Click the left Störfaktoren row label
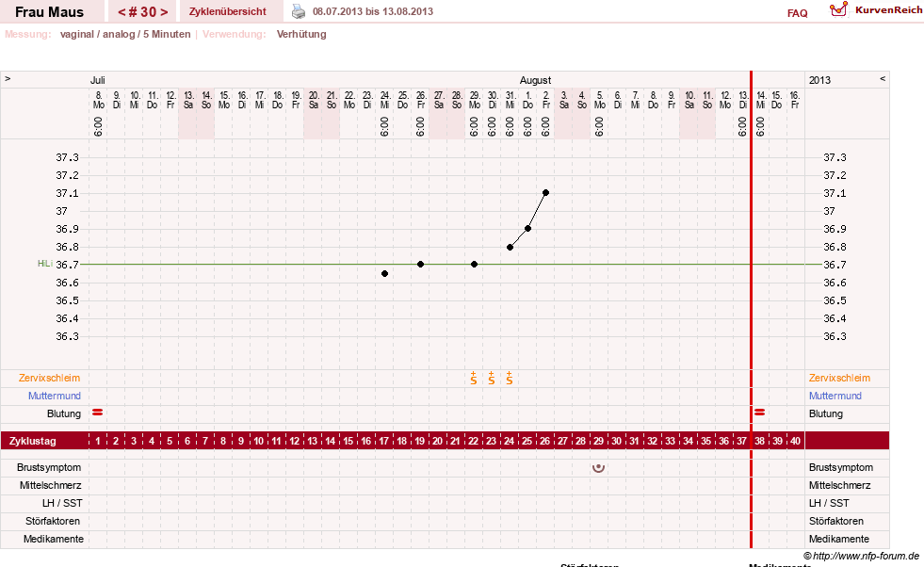The image size is (924, 567). point(53,521)
